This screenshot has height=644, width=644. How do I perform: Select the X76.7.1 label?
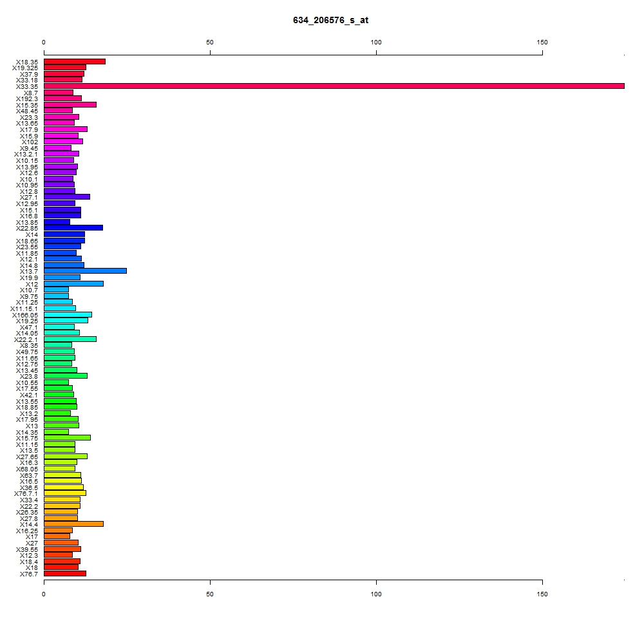coord(26,494)
